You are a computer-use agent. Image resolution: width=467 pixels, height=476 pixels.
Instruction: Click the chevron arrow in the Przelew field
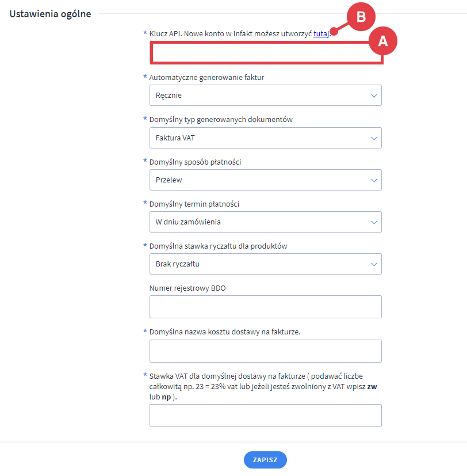(374, 180)
